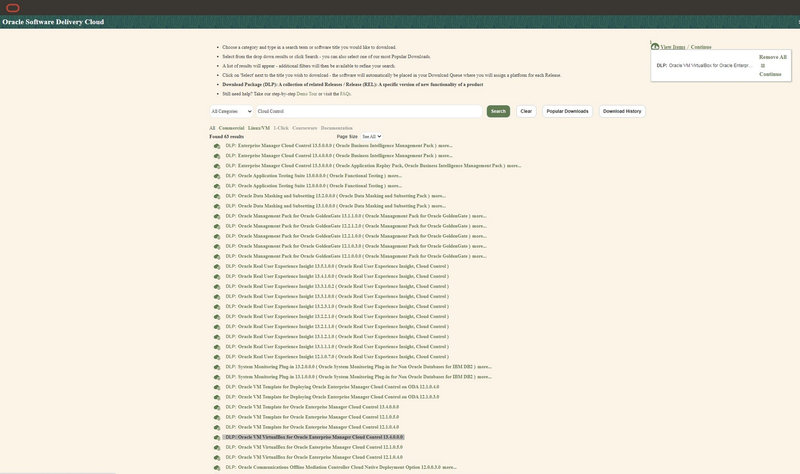Select icon for Oracle Application Testing Suite 13.0.0.0.0
This screenshot has width=800, height=474.
tap(217, 176)
